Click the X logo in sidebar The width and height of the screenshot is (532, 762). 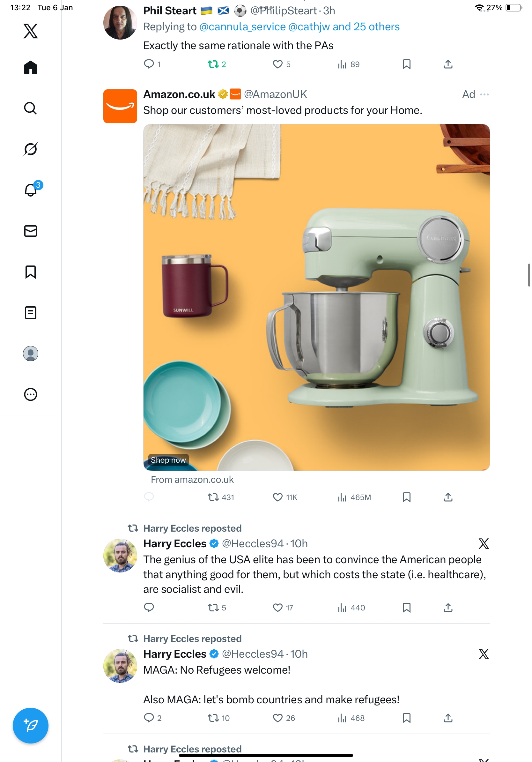[x=31, y=31]
